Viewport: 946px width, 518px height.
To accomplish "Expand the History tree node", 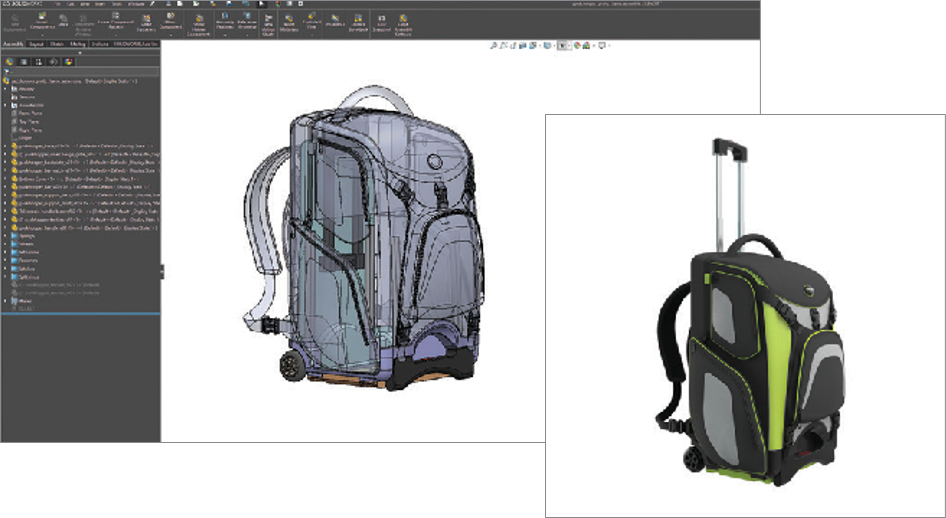I will (x=6, y=89).
